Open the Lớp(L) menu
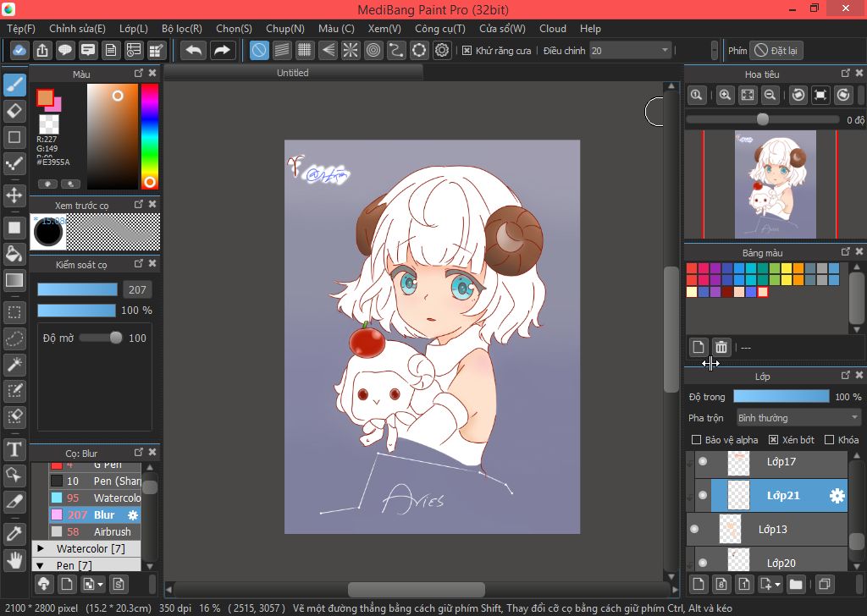Image resolution: width=867 pixels, height=616 pixels. click(133, 29)
